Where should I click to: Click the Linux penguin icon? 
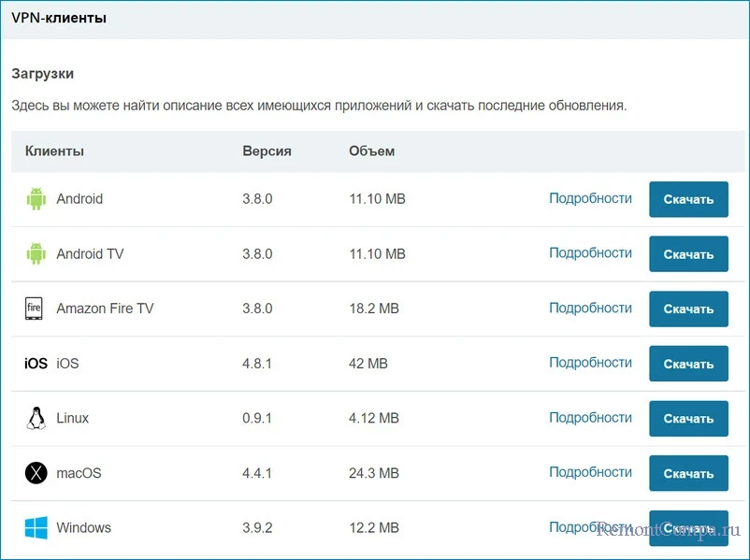[x=36, y=418]
